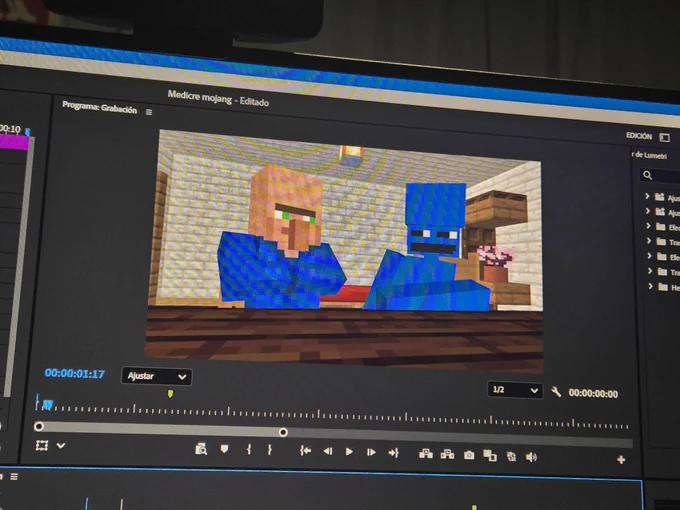The height and width of the screenshot is (510, 680).
Task: Click the workspace layout icon beside EDICIÓN
Action: click(664, 137)
